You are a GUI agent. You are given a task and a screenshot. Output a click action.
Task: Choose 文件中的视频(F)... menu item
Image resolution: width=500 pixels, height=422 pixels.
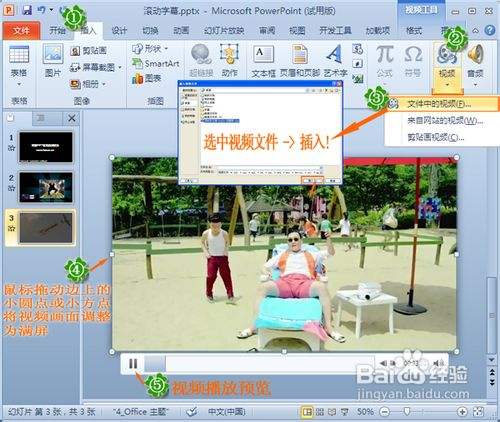(442, 104)
